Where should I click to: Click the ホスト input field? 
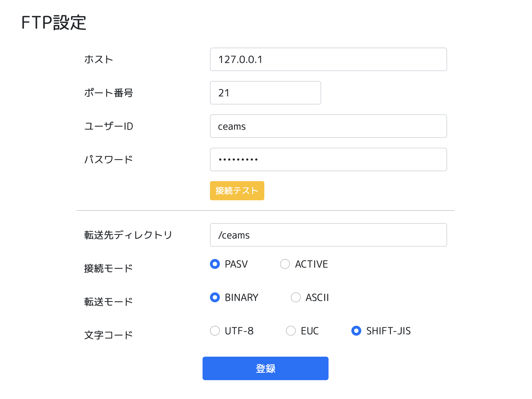click(328, 59)
